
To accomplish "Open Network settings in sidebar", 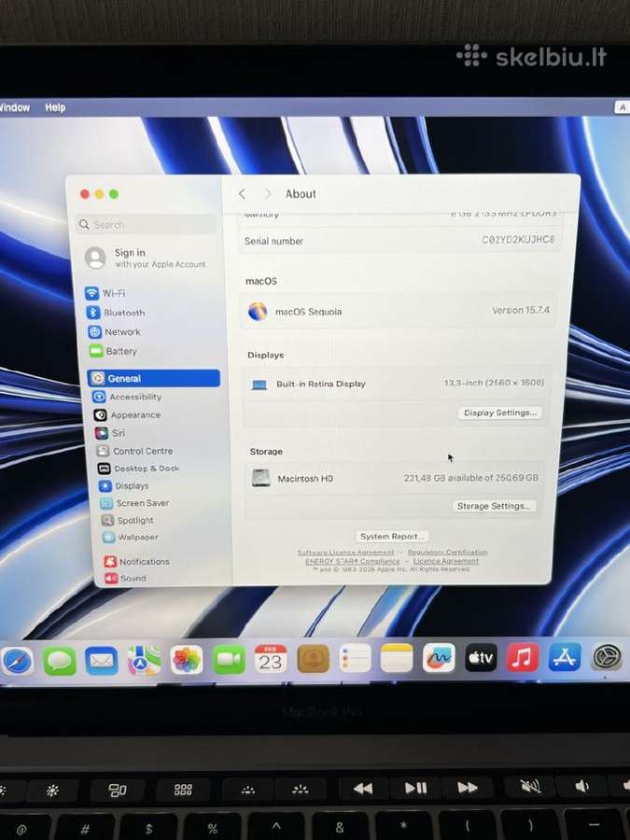I will [114, 331].
